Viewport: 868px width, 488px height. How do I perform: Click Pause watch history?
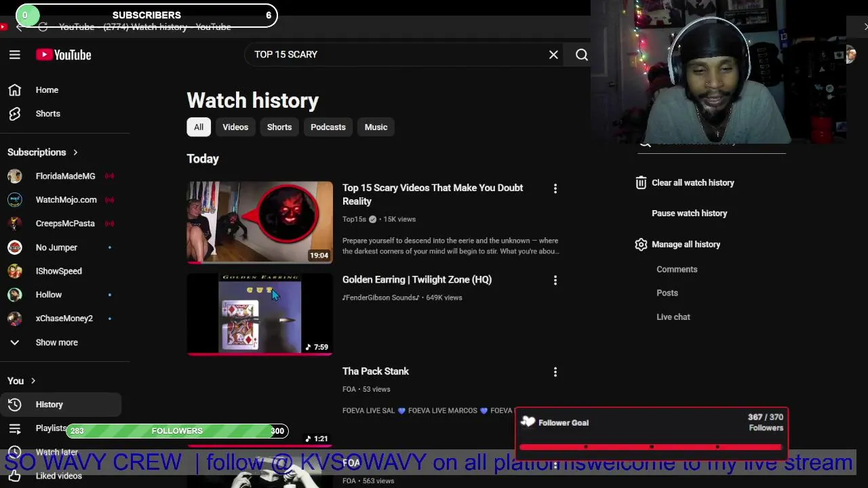[689, 213]
